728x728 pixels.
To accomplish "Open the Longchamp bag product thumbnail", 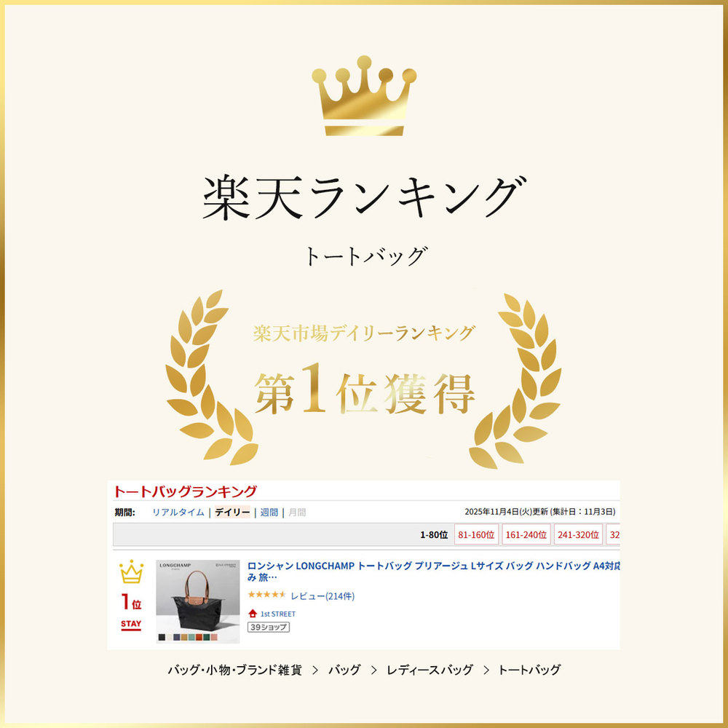I will [x=198, y=601].
